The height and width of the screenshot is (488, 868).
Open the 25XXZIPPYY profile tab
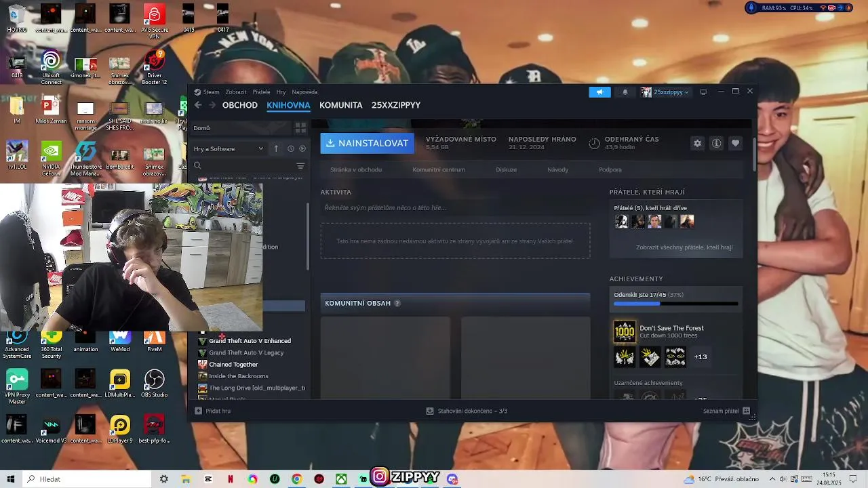396,105
